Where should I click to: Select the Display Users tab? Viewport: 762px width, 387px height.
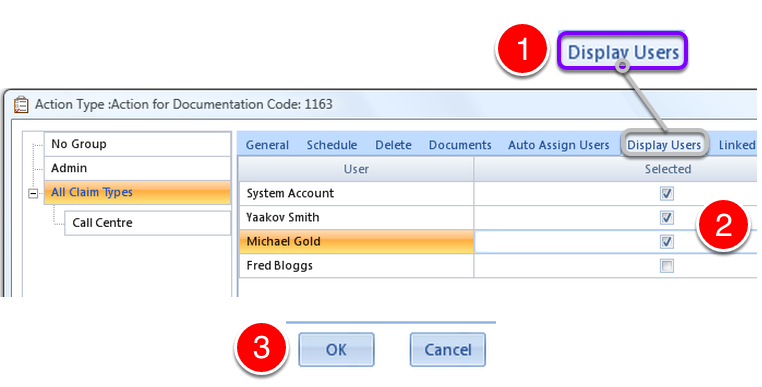click(x=664, y=144)
